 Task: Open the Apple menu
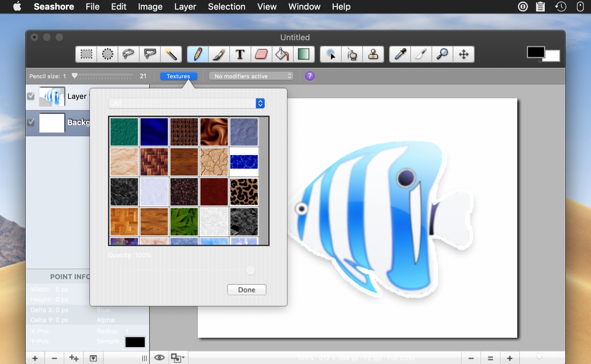[x=17, y=7]
